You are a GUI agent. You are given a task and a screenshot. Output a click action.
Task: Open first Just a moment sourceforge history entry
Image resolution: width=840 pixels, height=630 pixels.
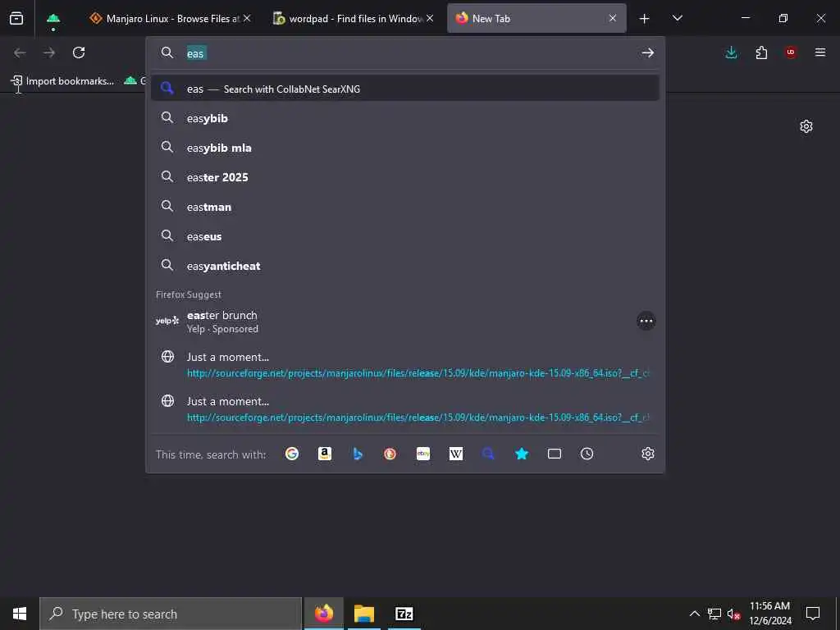point(405,364)
